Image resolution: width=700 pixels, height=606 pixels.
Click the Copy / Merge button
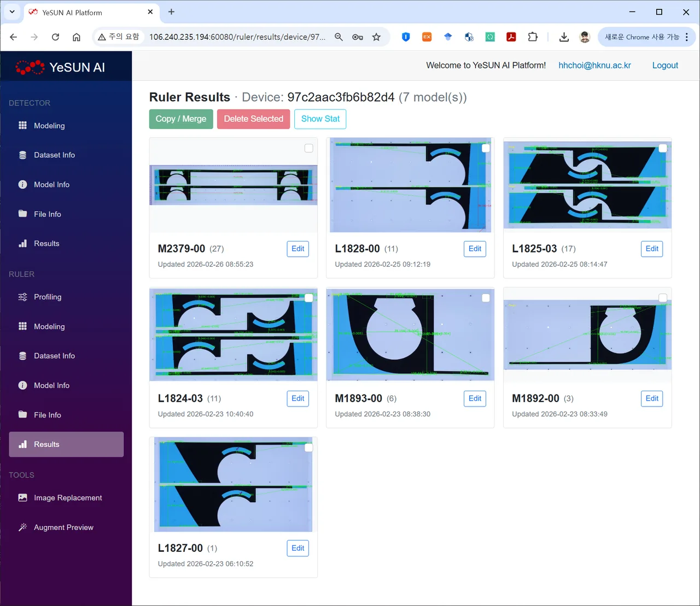pyautogui.click(x=181, y=119)
